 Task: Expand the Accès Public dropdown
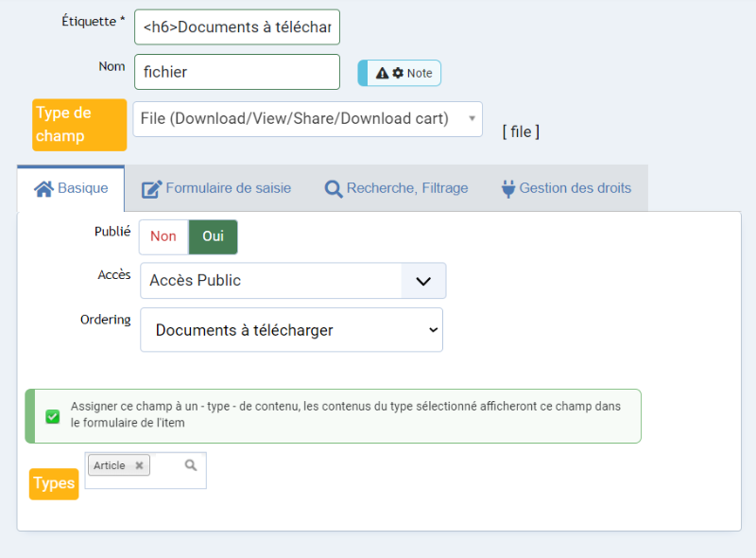click(x=293, y=281)
